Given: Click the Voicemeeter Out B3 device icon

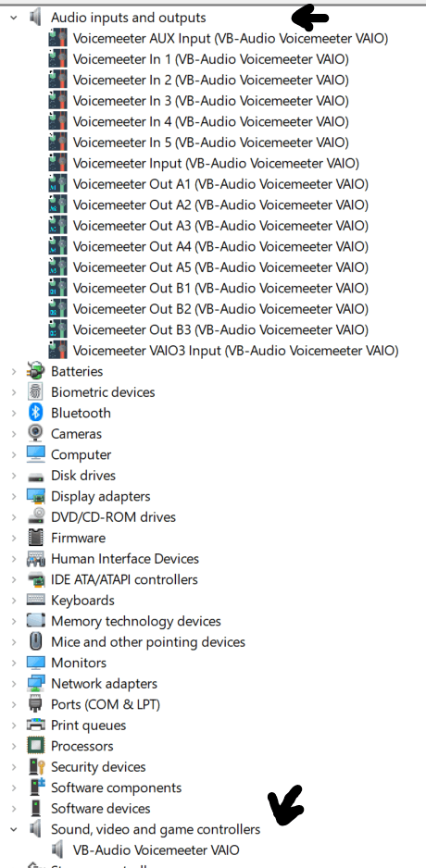Looking at the screenshot, I should point(57,330).
